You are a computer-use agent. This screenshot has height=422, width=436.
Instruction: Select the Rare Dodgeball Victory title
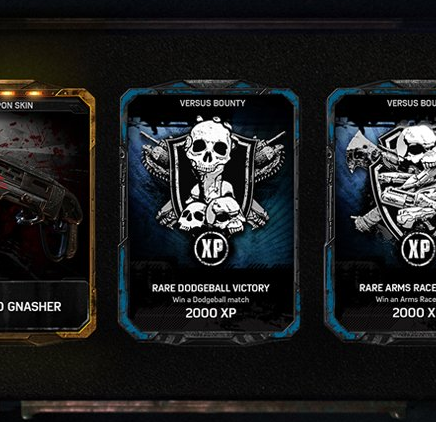click(x=211, y=288)
